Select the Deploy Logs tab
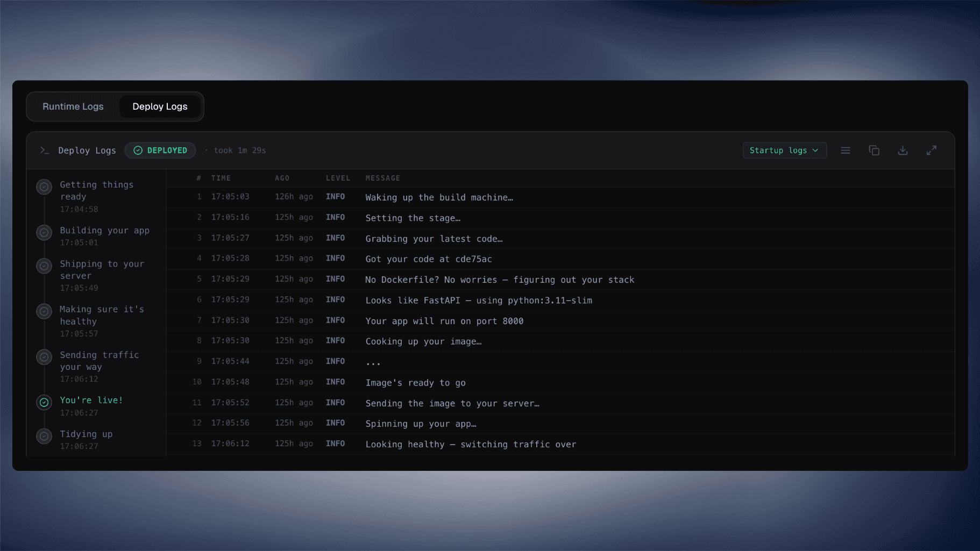 pyautogui.click(x=160, y=106)
